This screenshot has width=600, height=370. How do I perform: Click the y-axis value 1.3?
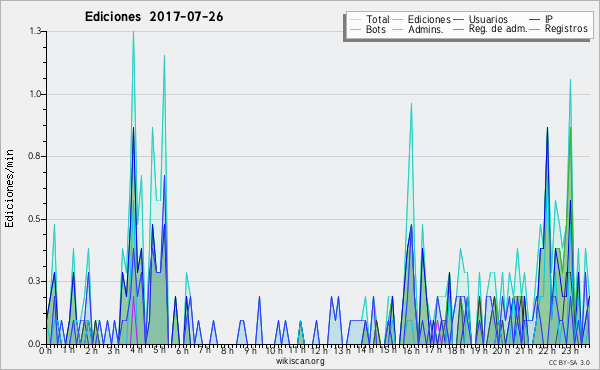[x=35, y=31]
